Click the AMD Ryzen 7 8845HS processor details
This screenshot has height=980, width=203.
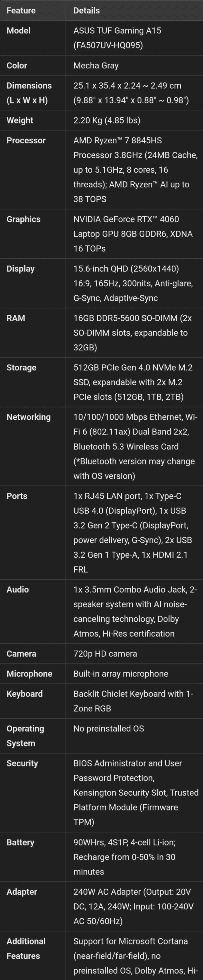pos(135,170)
